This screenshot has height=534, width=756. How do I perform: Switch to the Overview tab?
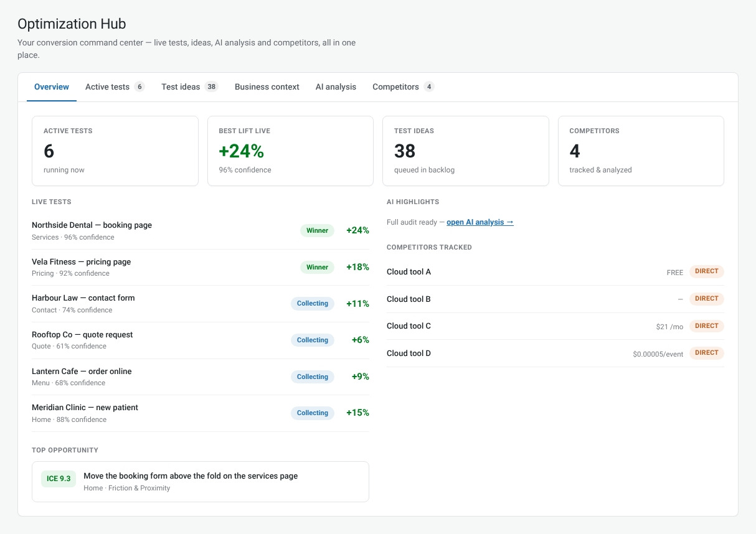coord(52,87)
